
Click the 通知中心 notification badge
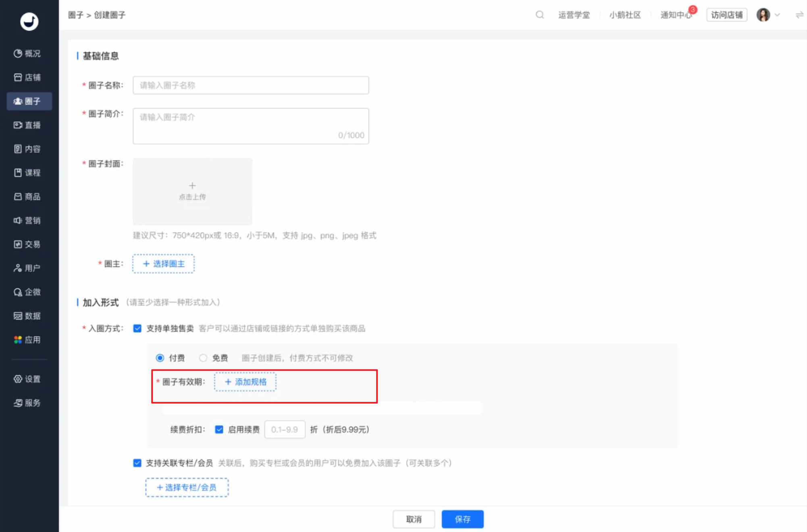click(x=692, y=10)
